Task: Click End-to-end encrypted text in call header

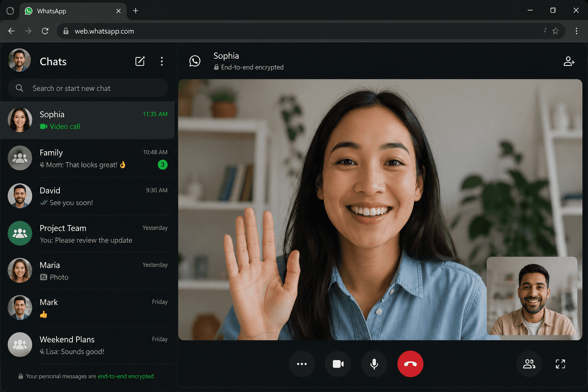Action: tap(252, 67)
